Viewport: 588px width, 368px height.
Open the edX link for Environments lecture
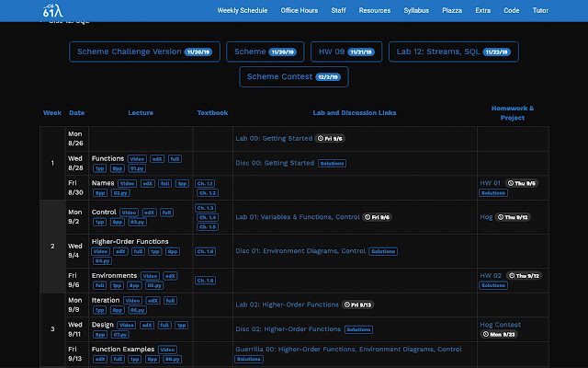(x=170, y=276)
